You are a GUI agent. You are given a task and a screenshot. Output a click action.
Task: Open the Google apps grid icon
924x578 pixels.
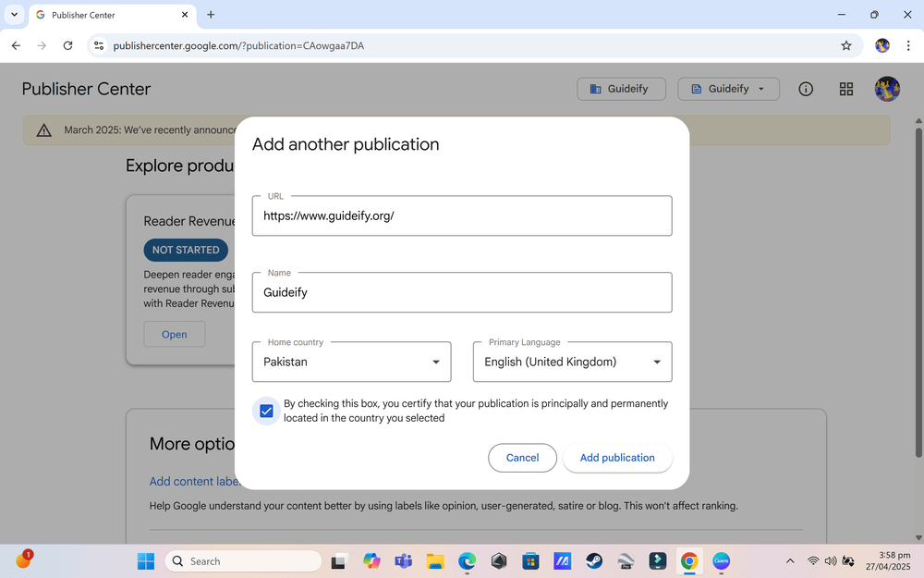pos(846,89)
